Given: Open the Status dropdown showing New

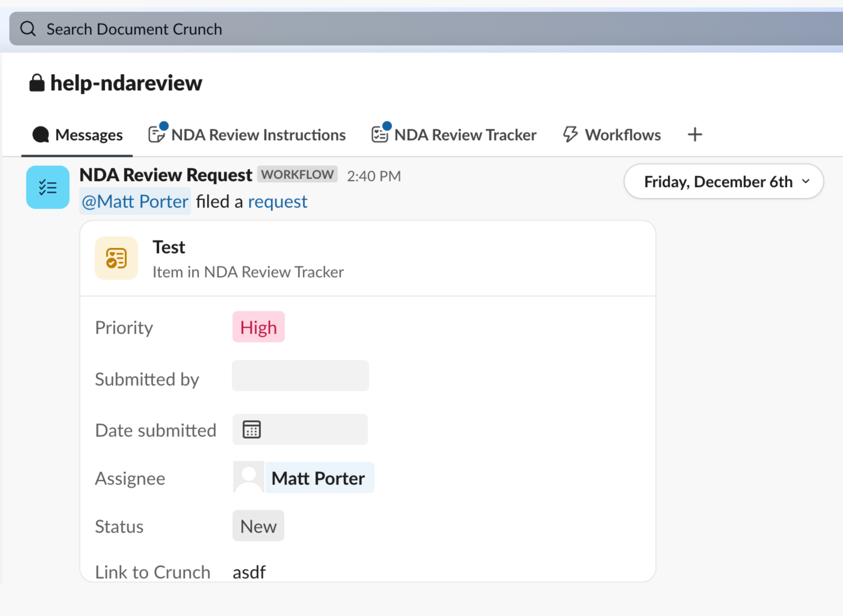Looking at the screenshot, I should click(x=258, y=526).
